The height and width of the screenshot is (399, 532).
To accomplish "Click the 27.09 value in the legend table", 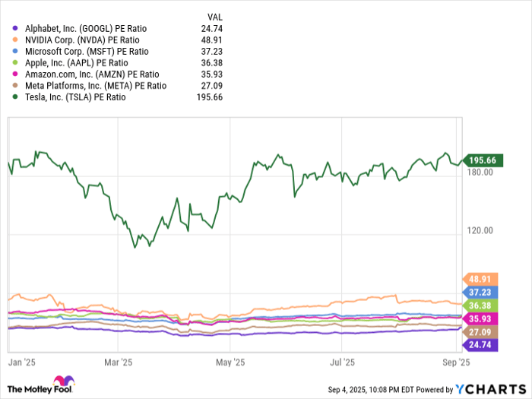I will [212, 86].
